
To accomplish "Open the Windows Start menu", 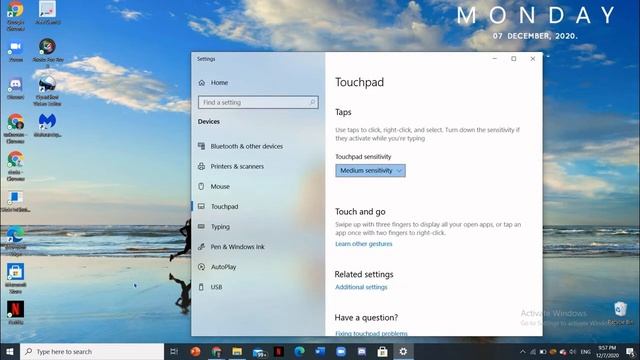I will (10, 351).
